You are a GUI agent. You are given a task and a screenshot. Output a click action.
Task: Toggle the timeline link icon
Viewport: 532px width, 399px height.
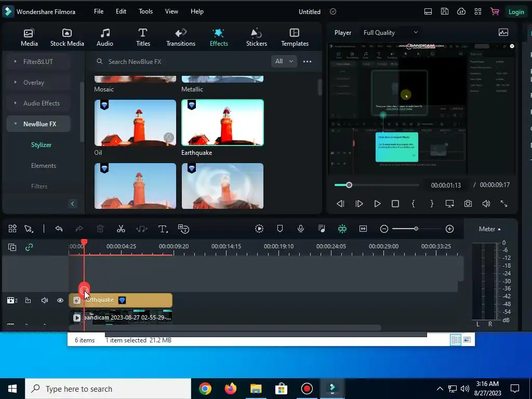(29, 247)
